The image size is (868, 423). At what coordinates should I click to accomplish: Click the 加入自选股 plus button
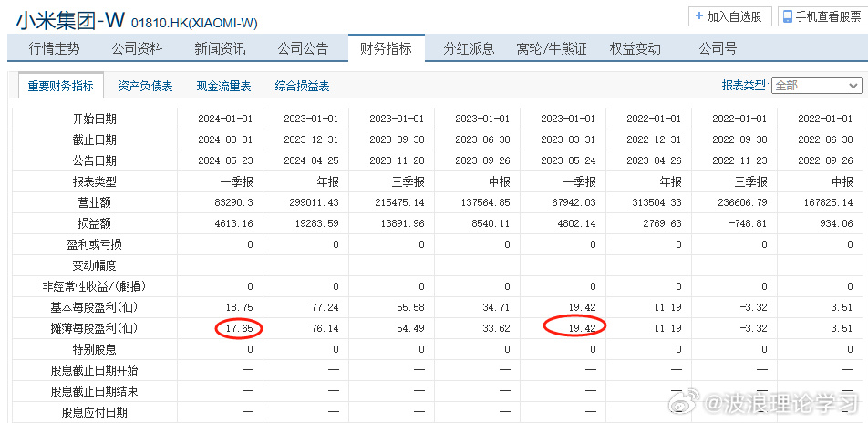coord(730,16)
